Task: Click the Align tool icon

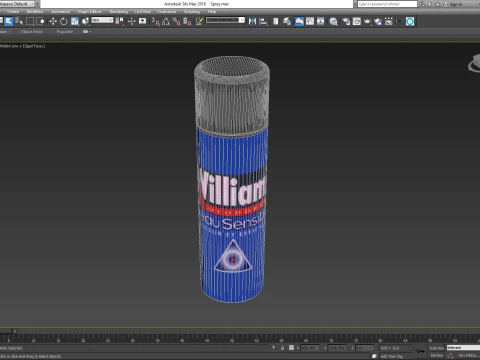Action: (263, 22)
